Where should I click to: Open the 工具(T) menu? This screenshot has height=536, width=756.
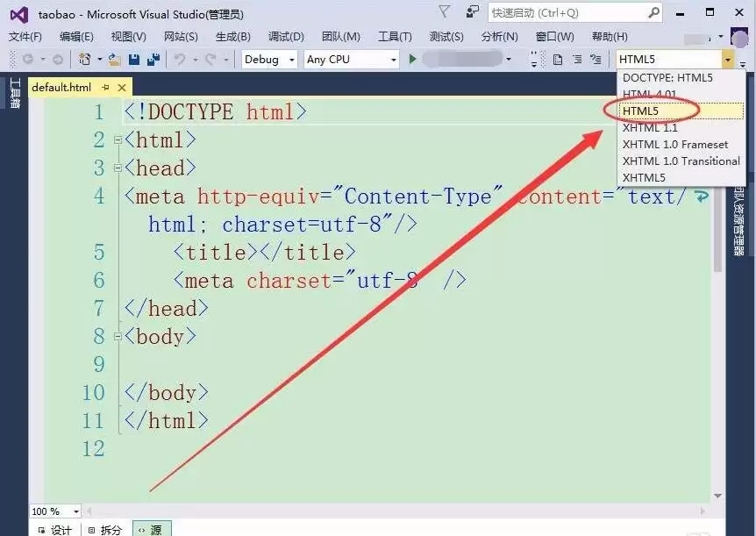395,37
